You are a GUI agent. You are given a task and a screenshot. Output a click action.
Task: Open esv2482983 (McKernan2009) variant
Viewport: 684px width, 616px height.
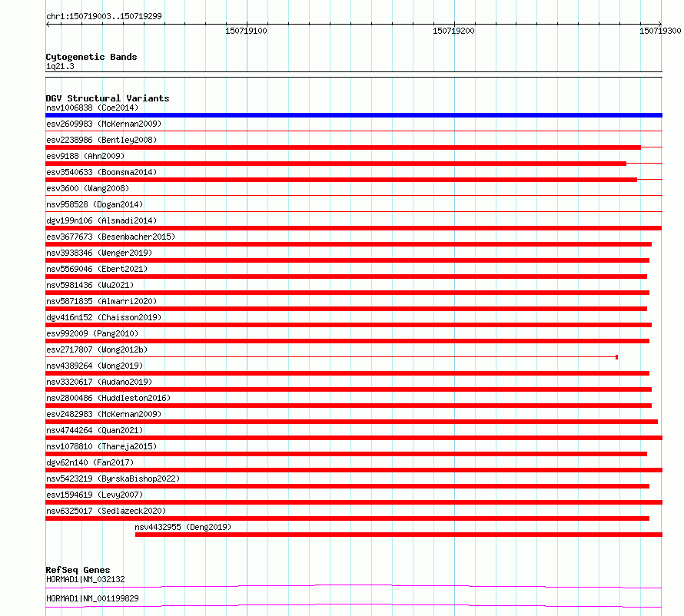[104, 414]
